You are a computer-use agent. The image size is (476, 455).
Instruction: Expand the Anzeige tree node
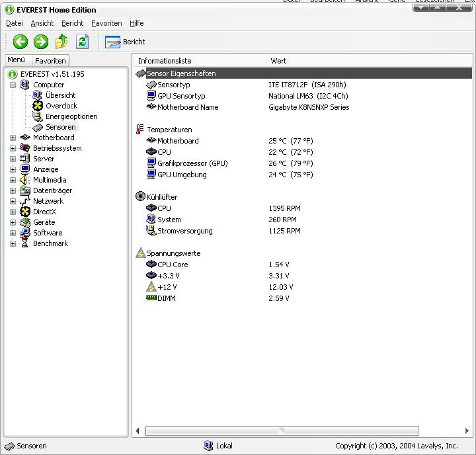13,169
